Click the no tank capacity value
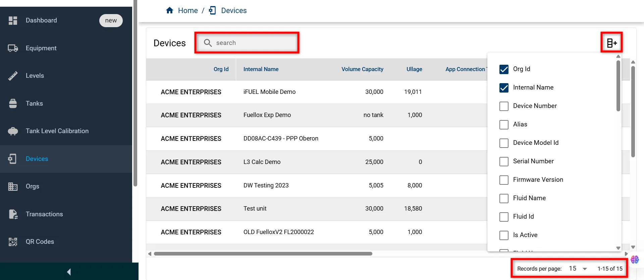Screen dimensions: 644x280 click(373, 115)
